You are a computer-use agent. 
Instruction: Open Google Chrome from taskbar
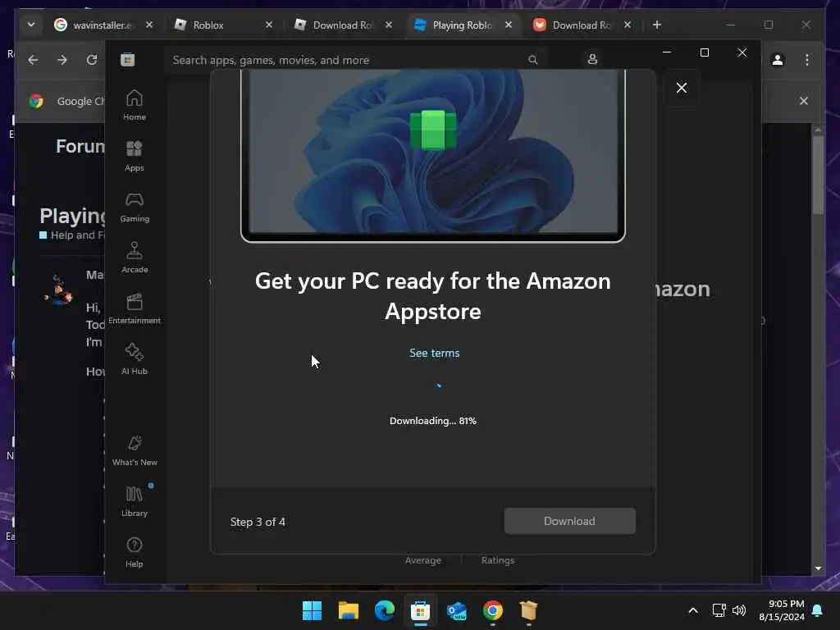492,610
